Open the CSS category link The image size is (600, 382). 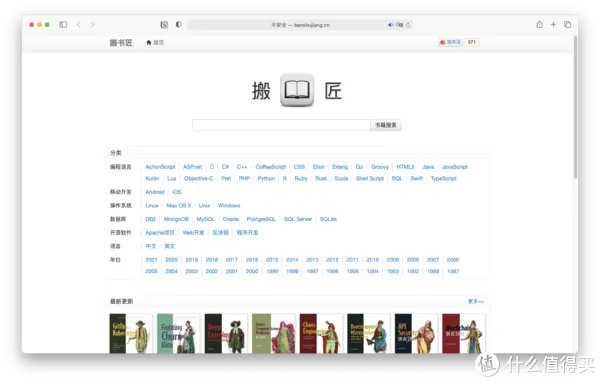pyautogui.click(x=299, y=167)
